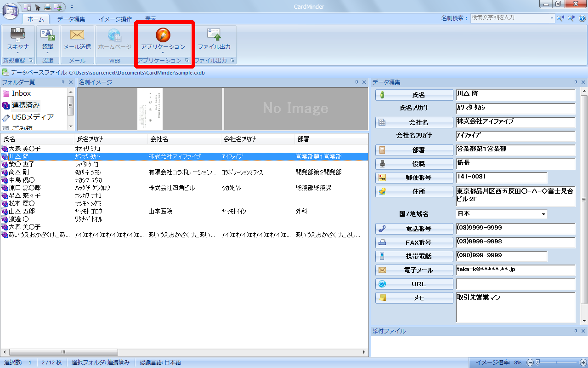Select the 大森 美〇子 row with オオモリ ミナコ
The image size is (588, 368).
(184, 149)
